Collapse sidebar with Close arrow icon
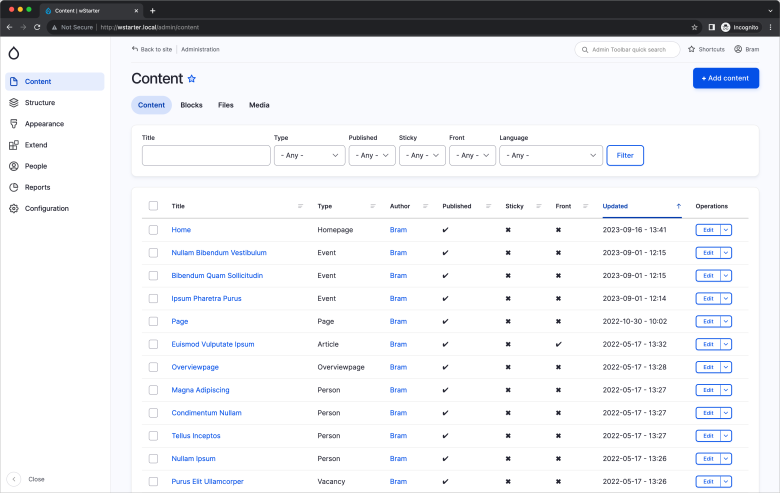The image size is (780, 493). point(14,479)
